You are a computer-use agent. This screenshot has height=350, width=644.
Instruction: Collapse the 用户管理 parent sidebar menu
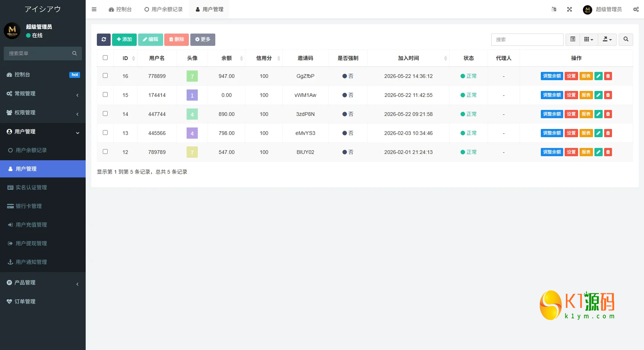tap(43, 132)
